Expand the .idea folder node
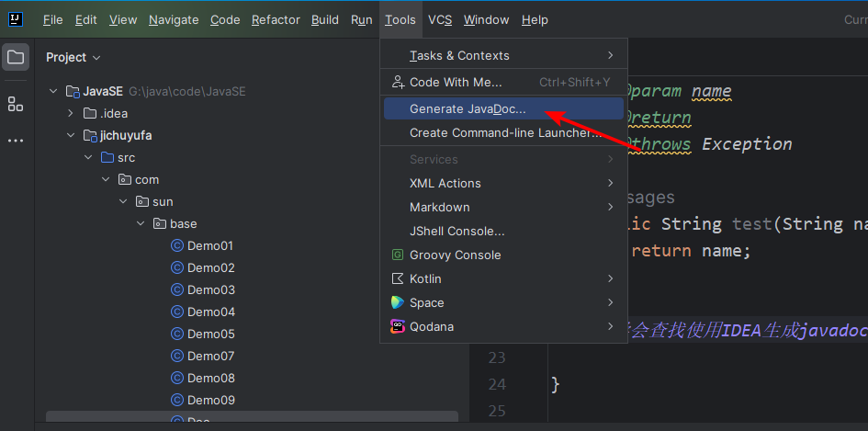This screenshot has width=868, height=431. point(71,114)
